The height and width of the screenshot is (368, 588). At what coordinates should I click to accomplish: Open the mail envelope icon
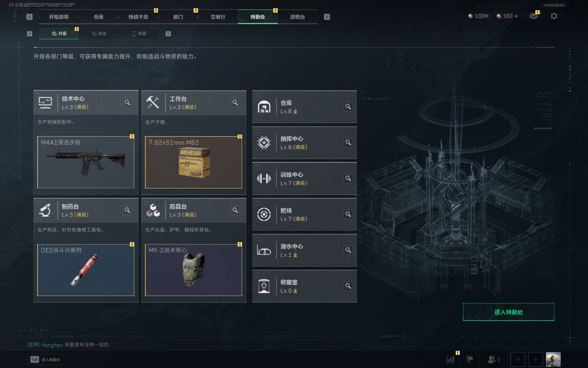pyautogui.click(x=534, y=16)
